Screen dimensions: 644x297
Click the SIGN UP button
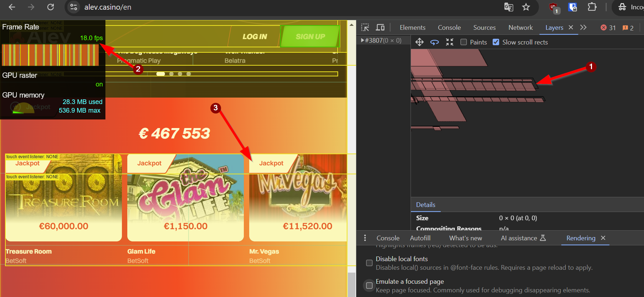pyautogui.click(x=310, y=37)
